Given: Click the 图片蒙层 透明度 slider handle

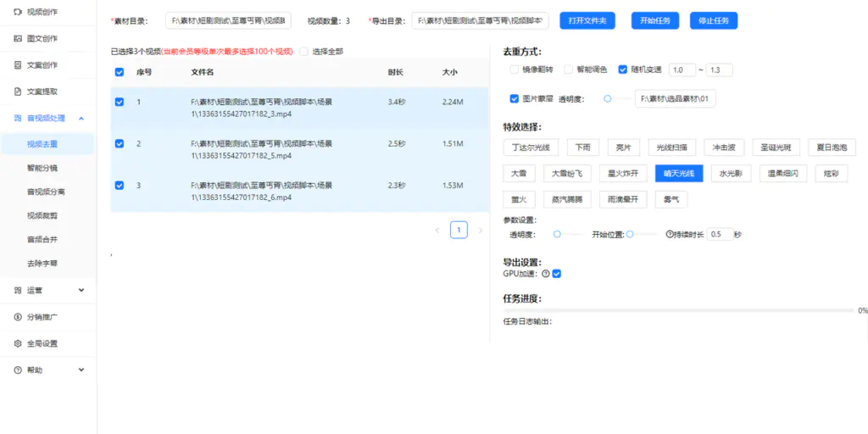Looking at the screenshot, I should tap(607, 99).
